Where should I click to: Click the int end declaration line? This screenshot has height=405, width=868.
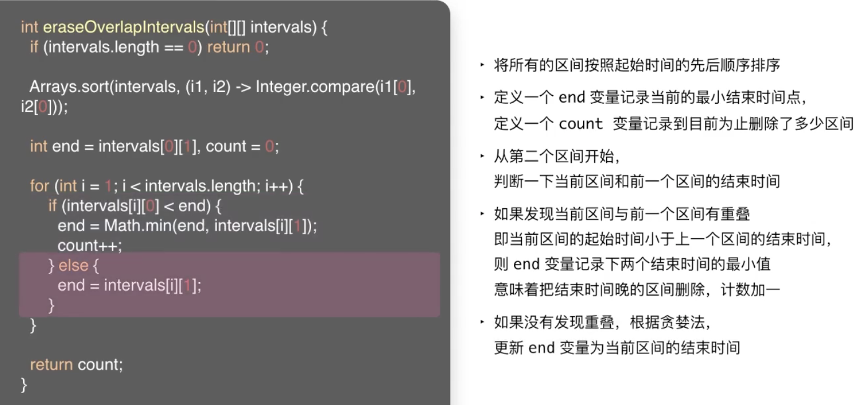[x=154, y=146]
